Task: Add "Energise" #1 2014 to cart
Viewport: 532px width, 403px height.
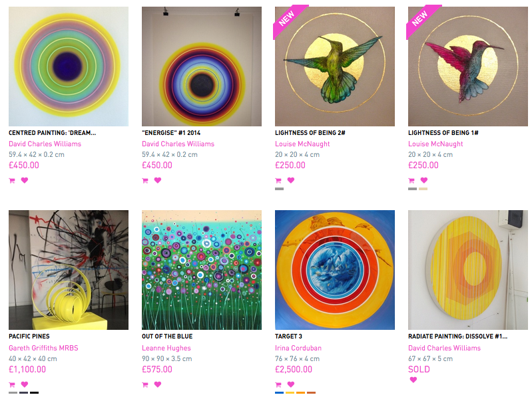Action: pos(145,181)
